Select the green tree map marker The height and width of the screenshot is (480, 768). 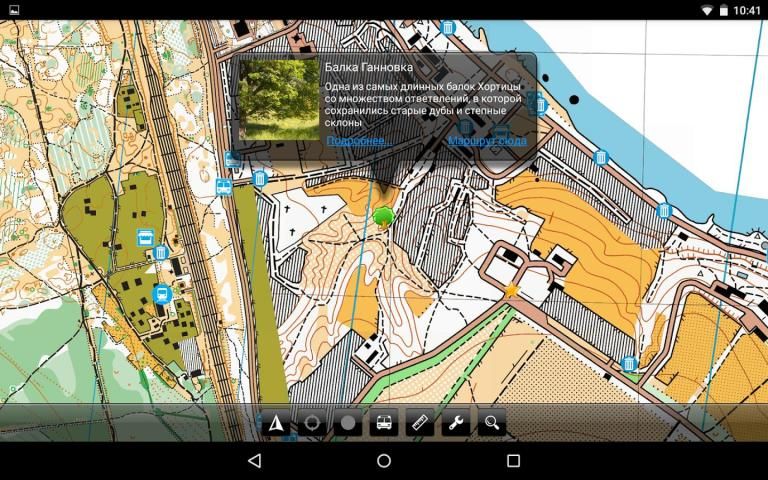(383, 216)
